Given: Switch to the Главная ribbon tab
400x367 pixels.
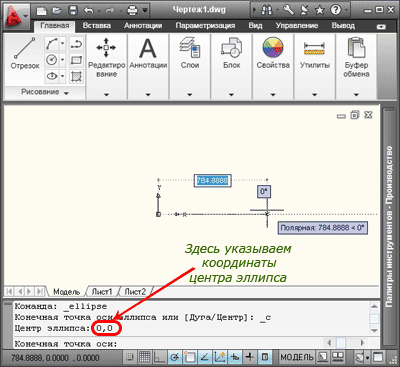Looking at the screenshot, I should tap(55, 26).
